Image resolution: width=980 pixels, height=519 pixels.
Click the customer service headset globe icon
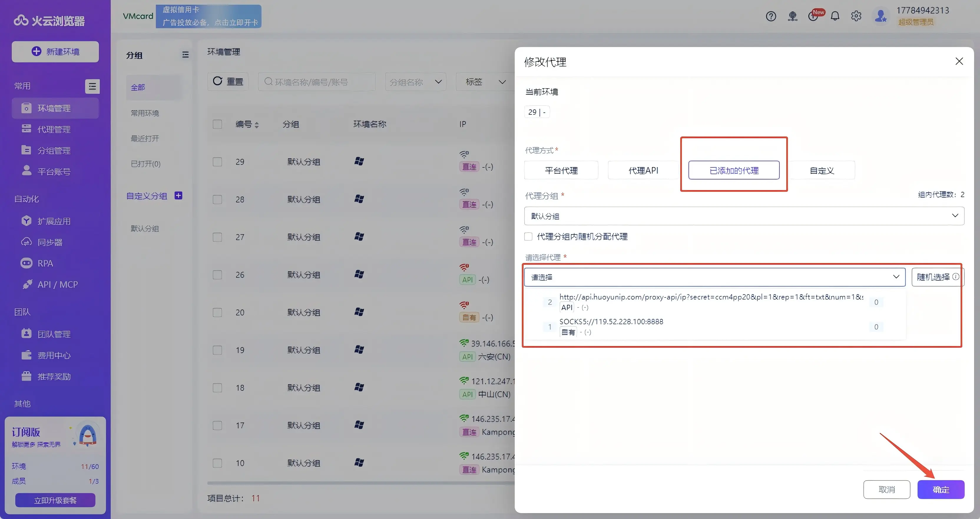(x=792, y=16)
